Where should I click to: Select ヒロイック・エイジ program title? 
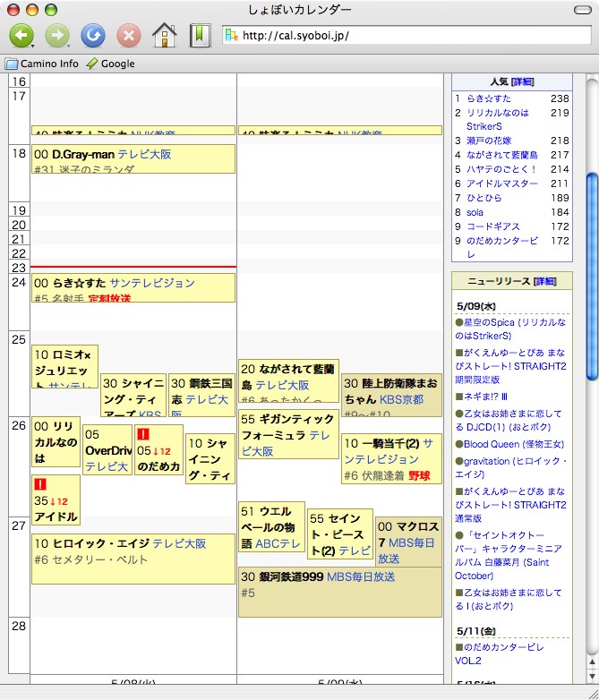[x=101, y=543]
